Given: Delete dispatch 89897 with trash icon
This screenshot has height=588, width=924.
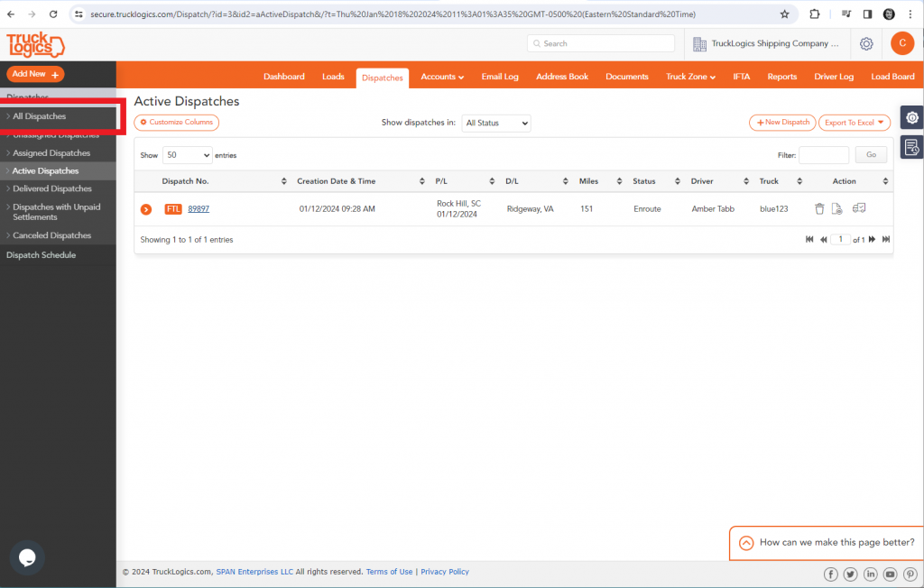Looking at the screenshot, I should [x=819, y=208].
